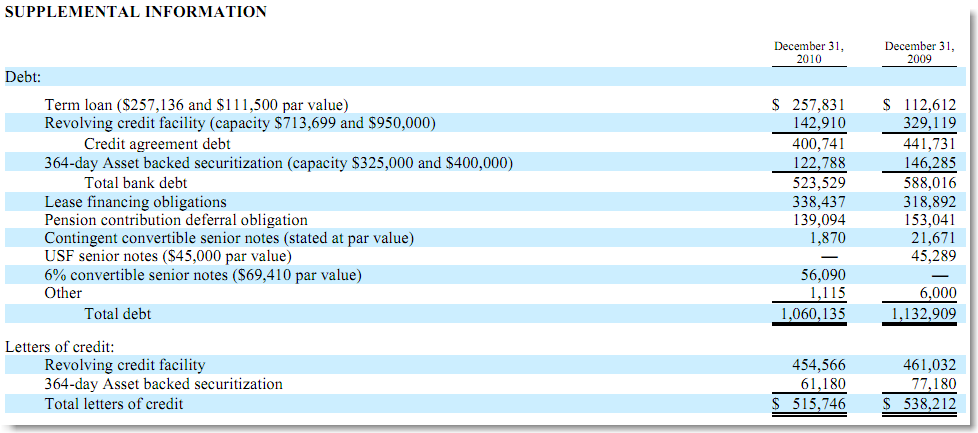This screenshot has height=433, width=978.
Task: Click 364-day Asset backed securitization letters row
Action: pyautogui.click(x=163, y=384)
